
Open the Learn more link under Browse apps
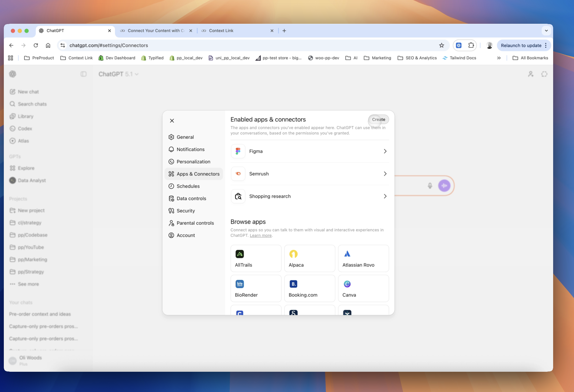pyautogui.click(x=260, y=235)
